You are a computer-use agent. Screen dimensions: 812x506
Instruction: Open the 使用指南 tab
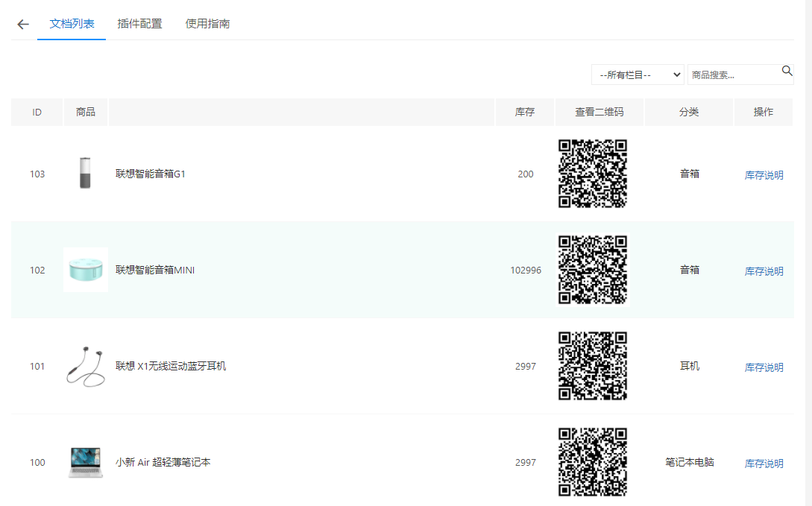[207, 24]
